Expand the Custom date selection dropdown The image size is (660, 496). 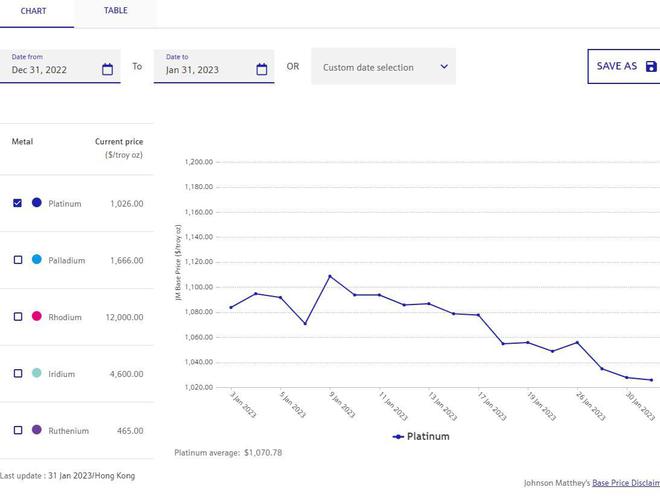coord(383,67)
